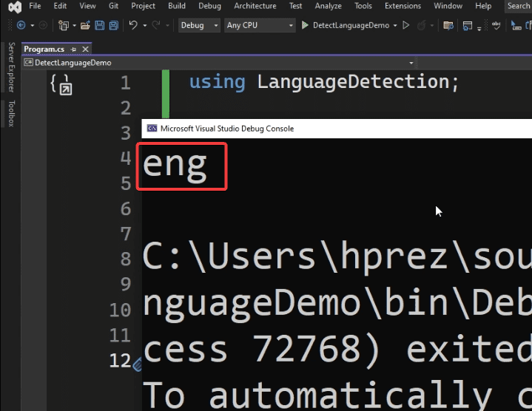Start Without Debugging using the outline play icon

click(x=405, y=25)
